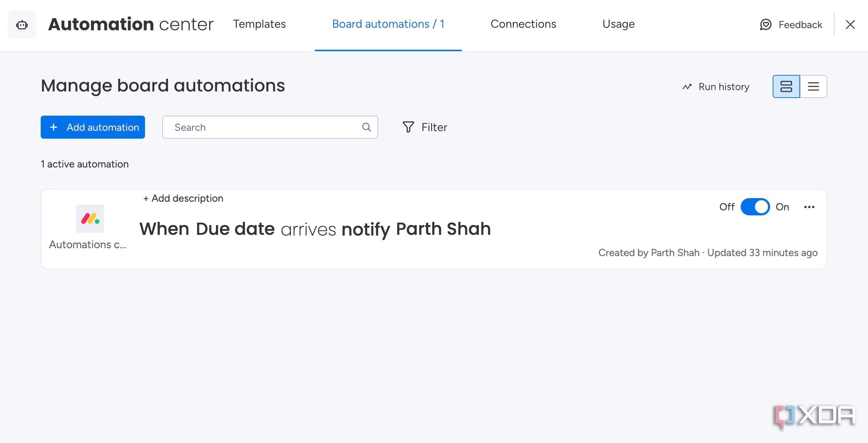
Task: Click the 'notify' word in automation recipe
Action: pyautogui.click(x=366, y=229)
